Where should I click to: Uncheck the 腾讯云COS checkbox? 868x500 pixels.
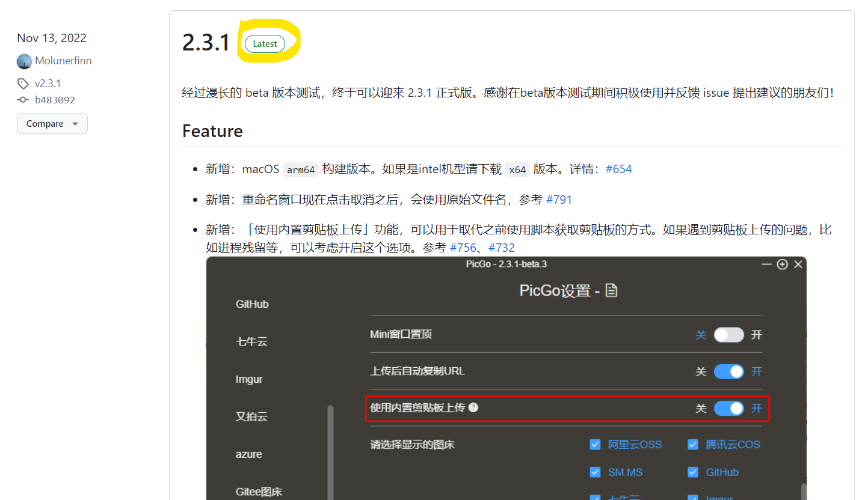693,445
